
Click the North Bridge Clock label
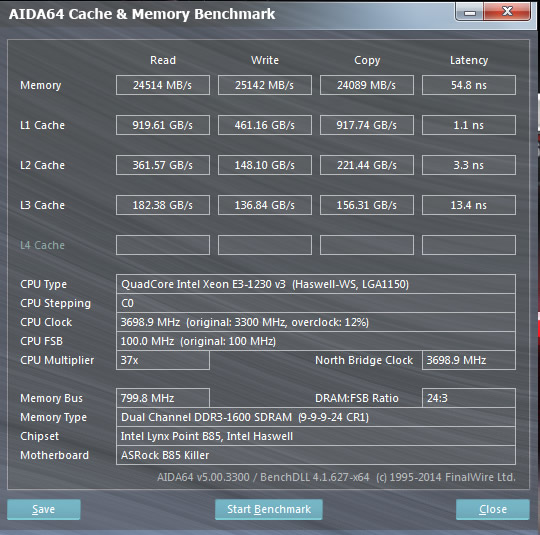point(364,360)
